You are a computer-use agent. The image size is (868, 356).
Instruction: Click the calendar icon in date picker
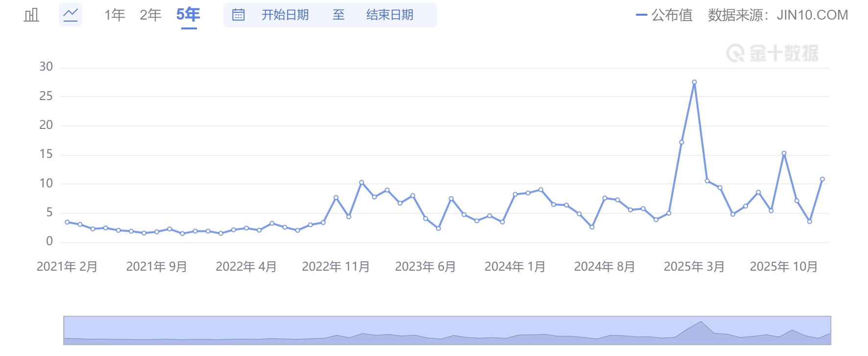238,15
